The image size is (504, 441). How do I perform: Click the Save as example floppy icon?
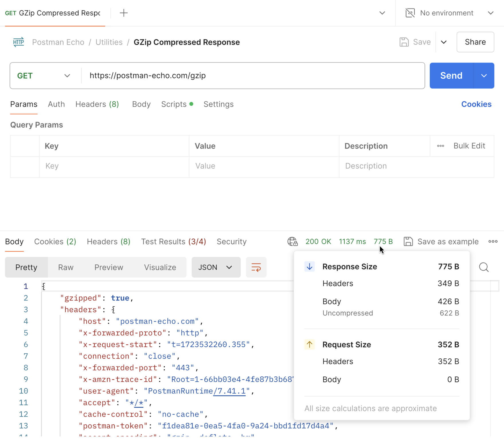click(x=408, y=241)
